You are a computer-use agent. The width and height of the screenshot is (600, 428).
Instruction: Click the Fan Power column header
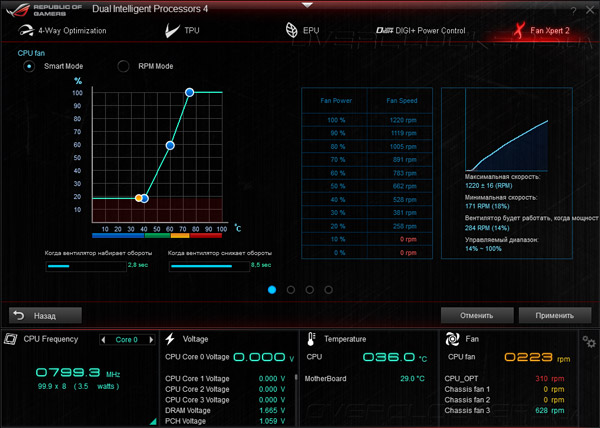(x=336, y=101)
